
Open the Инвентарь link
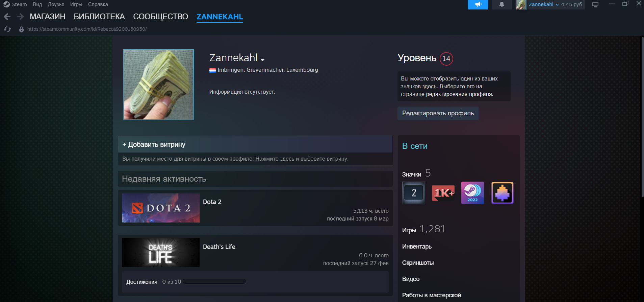click(417, 247)
